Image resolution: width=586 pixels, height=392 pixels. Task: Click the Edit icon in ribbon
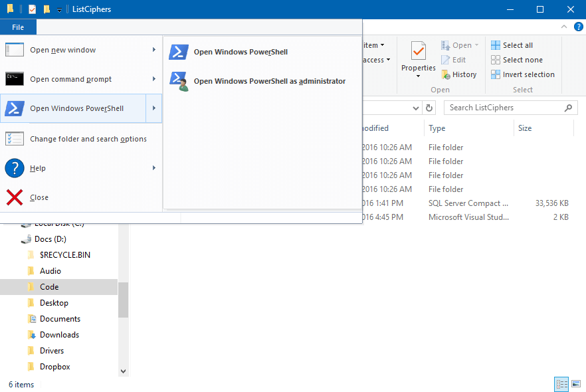(445, 60)
